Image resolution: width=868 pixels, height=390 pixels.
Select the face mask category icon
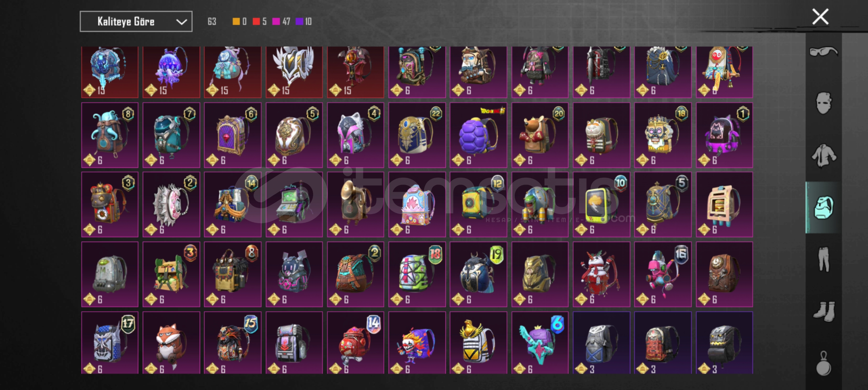(823, 103)
